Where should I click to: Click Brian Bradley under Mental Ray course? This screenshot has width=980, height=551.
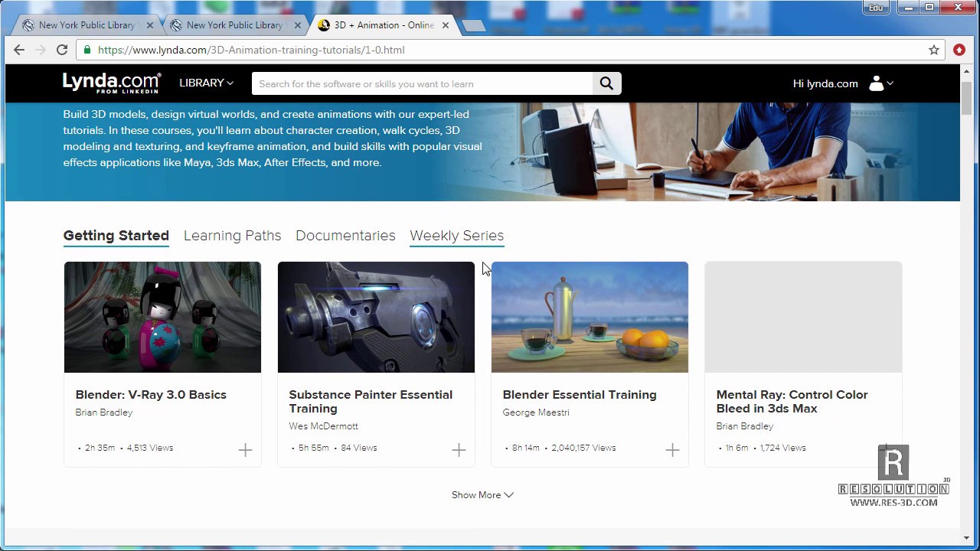tap(745, 426)
